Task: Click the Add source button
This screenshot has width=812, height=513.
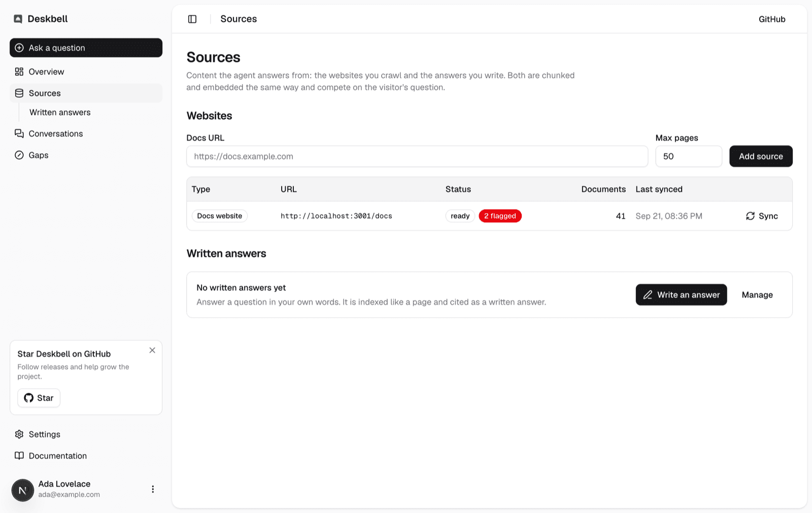Action: [x=761, y=156]
